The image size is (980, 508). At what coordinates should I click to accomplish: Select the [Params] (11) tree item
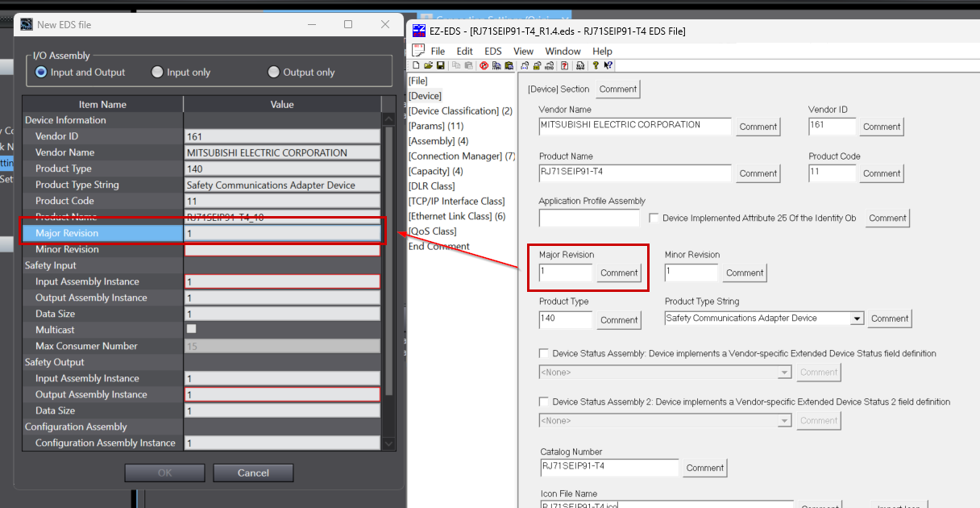click(436, 126)
